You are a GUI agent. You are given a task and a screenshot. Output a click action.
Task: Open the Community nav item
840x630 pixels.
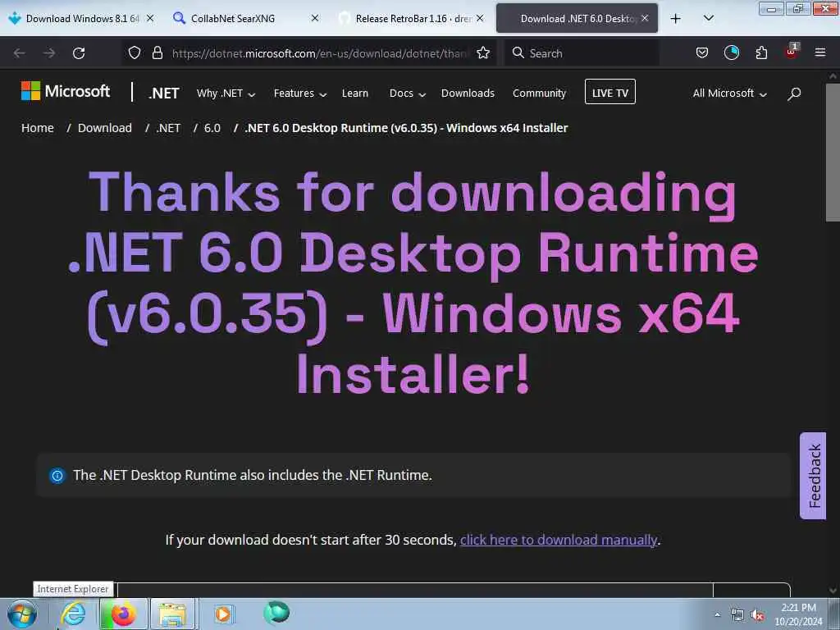point(539,94)
